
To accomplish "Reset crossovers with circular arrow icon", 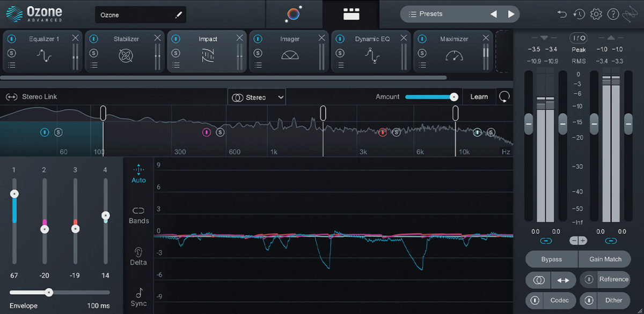I will tap(504, 97).
